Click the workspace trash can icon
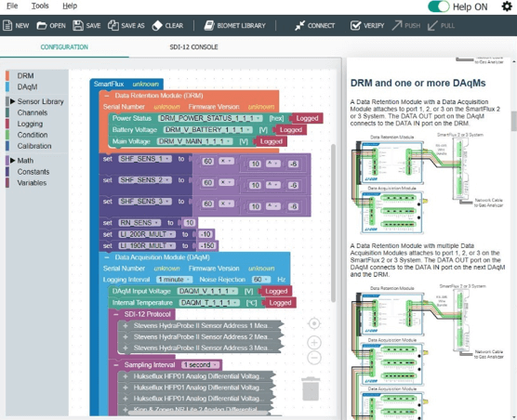The image size is (517, 420). point(311,389)
